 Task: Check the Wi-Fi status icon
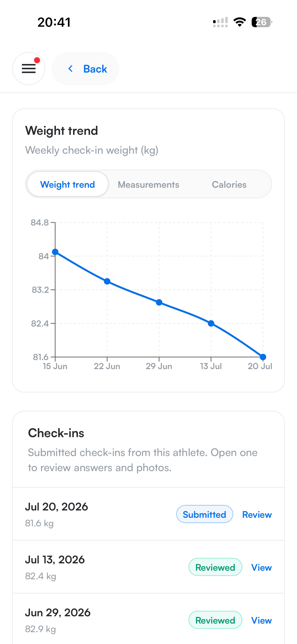coord(240,22)
